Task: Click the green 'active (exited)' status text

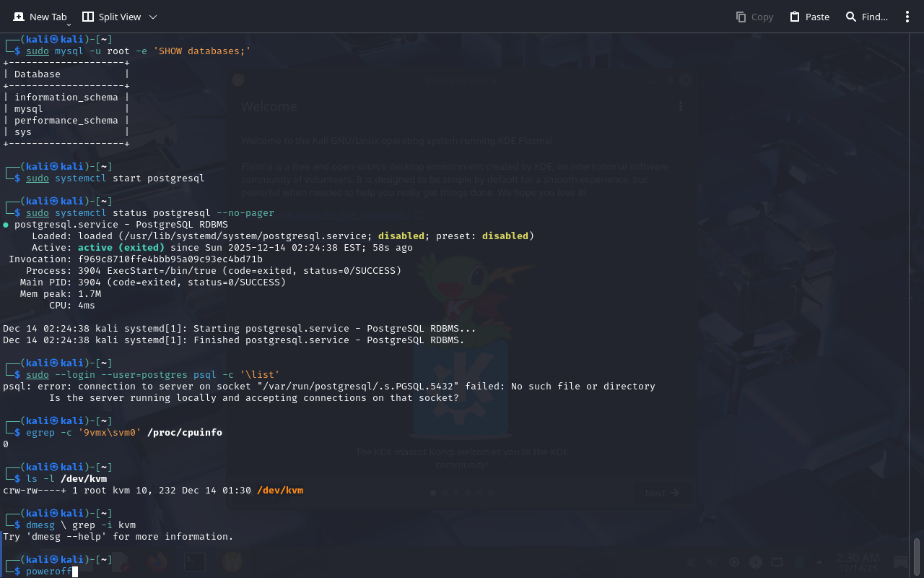Action: click(121, 248)
